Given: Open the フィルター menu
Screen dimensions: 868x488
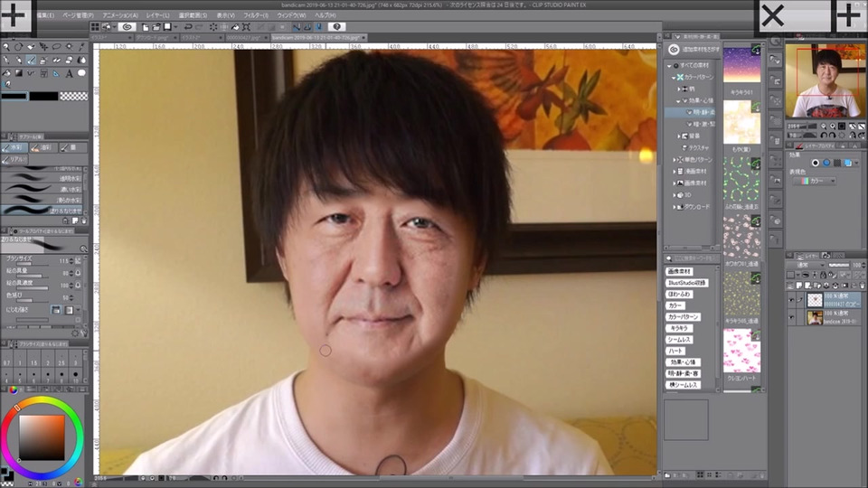Looking at the screenshot, I should point(256,15).
